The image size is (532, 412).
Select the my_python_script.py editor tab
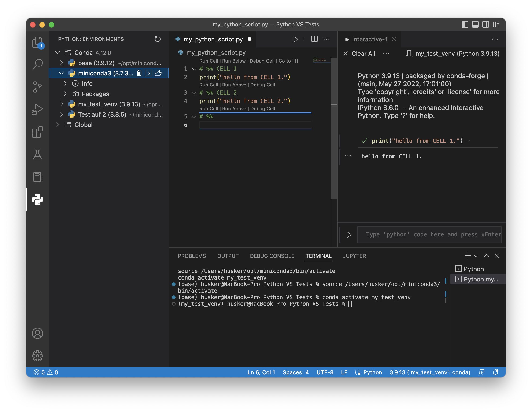pyautogui.click(x=212, y=39)
